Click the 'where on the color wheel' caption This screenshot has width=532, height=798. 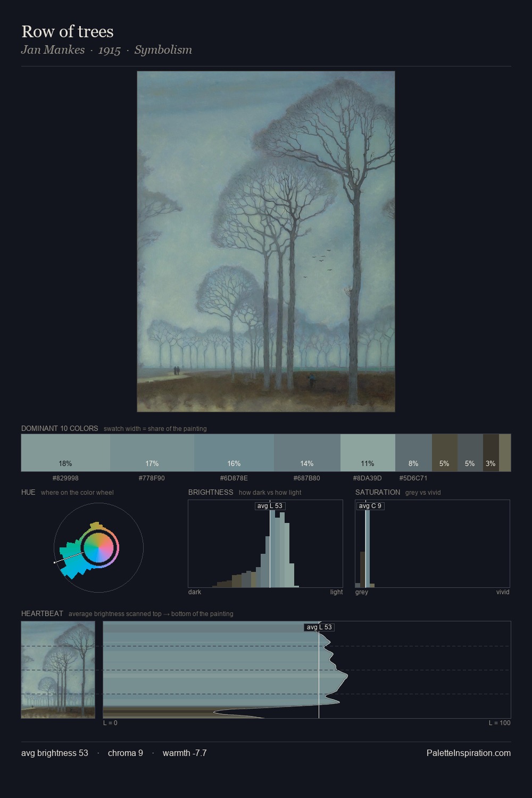(77, 493)
